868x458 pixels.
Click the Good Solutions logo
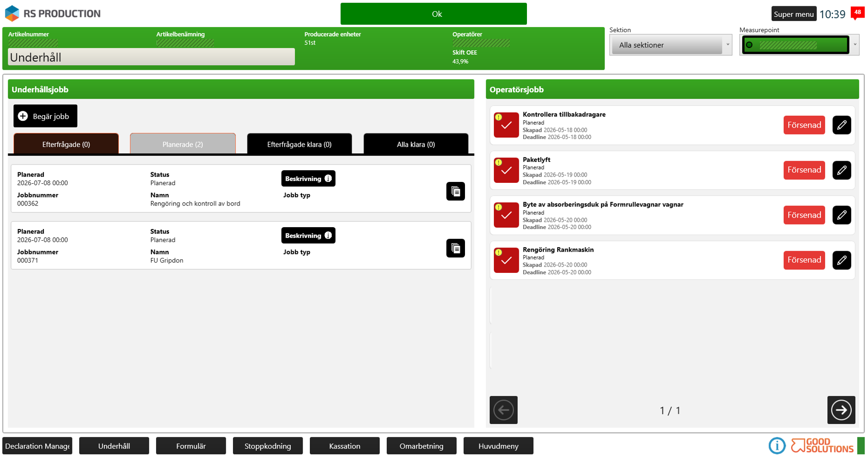(822, 446)
